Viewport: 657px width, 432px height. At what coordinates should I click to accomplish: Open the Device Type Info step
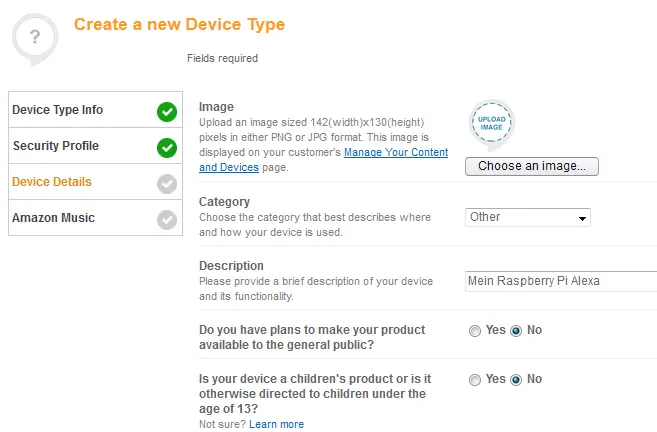96,110
